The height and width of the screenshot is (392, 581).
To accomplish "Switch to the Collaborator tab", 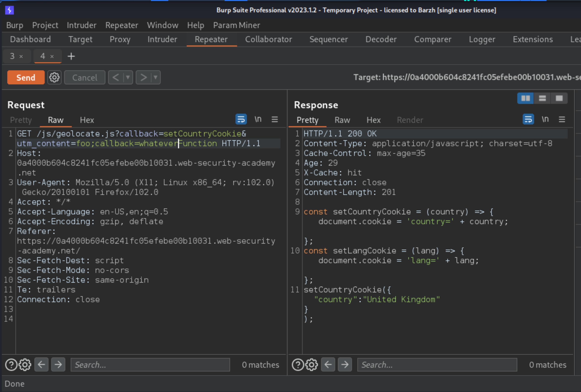I will (269, 39).
